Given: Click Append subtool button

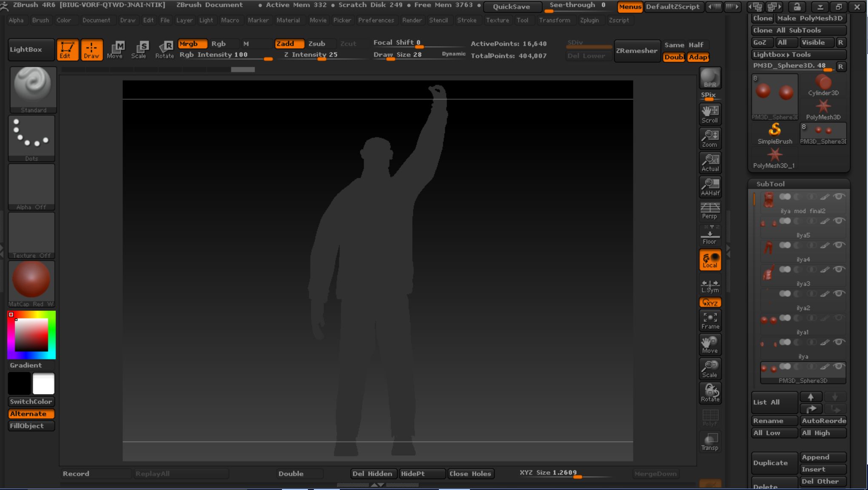Looking at the screenshot, I should [x=823, y=457].
